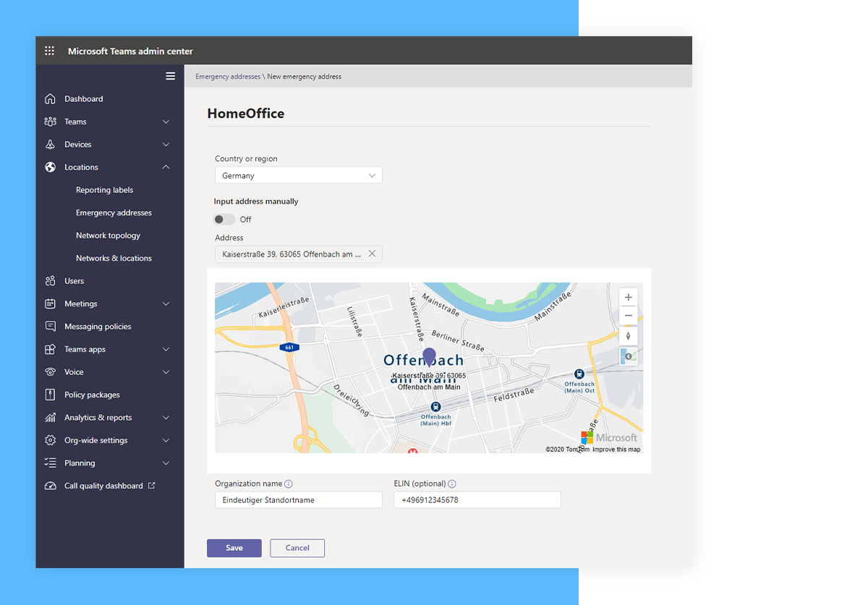Click the Call quality dashboard gauge icon
This screenshot has height=605, width=868.
tap(50, 486)
